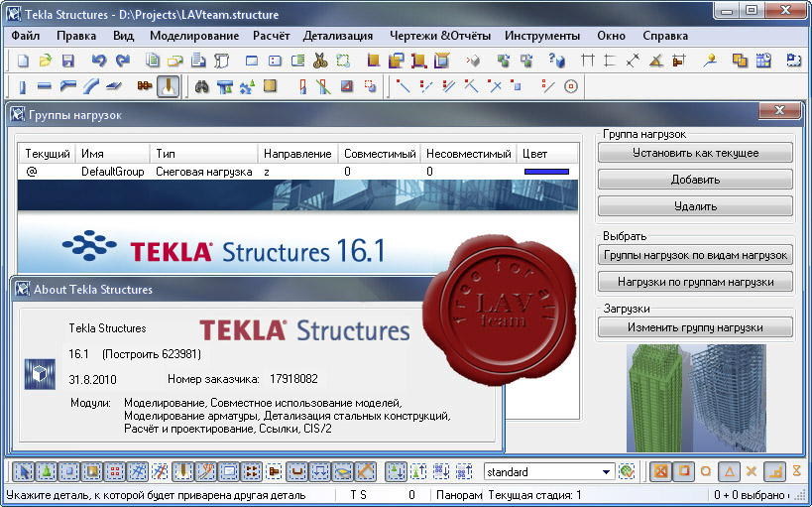Open the Детализация menu
This screenshot has height=507, width=812.
[x=338, y=36]
